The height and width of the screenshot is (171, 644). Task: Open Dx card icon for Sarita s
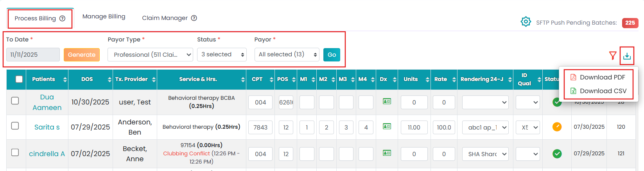387,126
